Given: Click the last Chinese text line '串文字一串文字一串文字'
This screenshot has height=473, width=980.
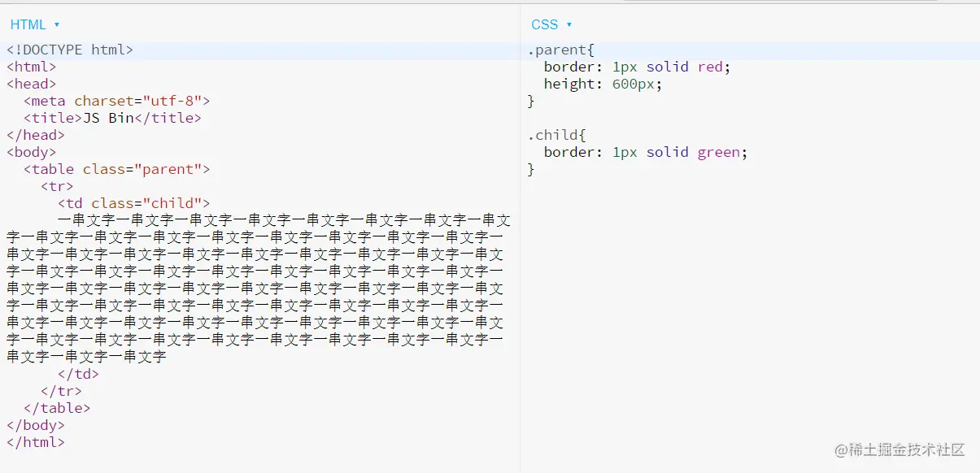Looking at the screenshot, I should (x=86, y=357).
